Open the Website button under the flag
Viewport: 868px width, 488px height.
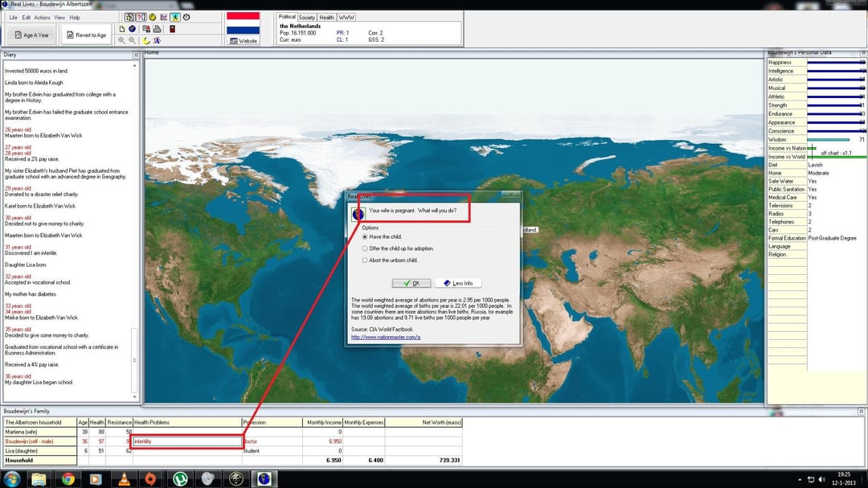click(243, 41)
